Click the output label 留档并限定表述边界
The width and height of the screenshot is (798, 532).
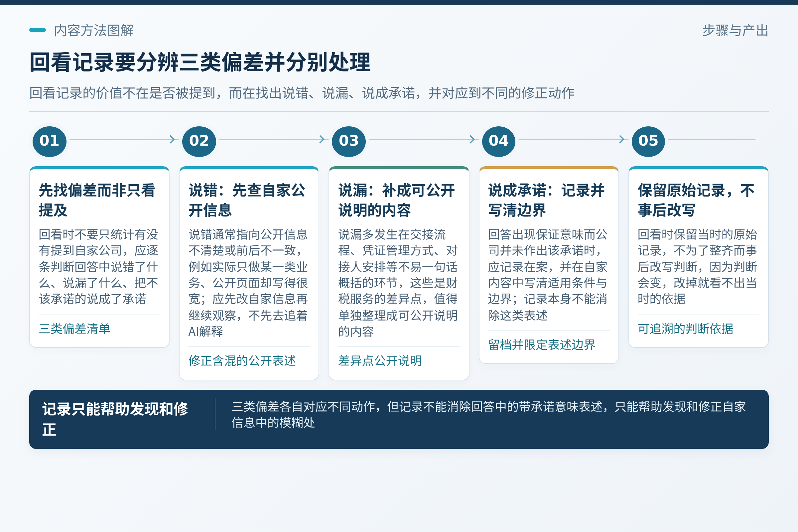[x=542, y=345]
